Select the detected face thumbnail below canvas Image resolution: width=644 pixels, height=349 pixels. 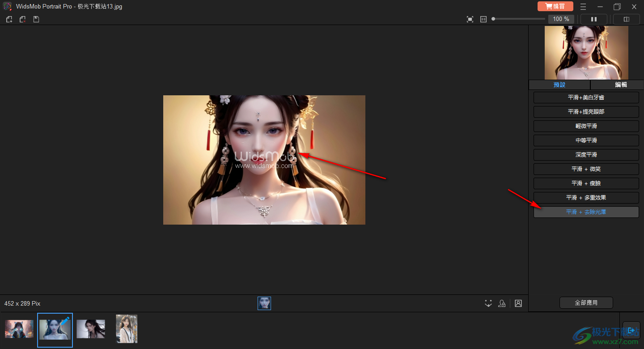coord(264,303)
